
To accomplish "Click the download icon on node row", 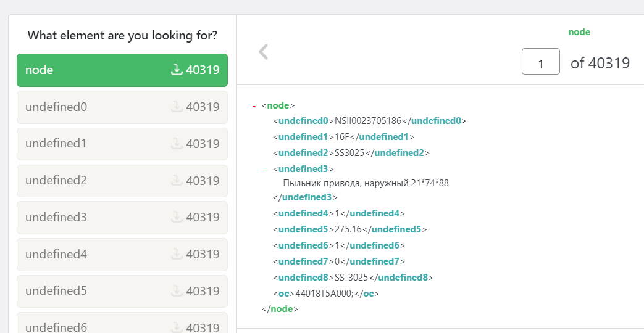I will 177,70.
